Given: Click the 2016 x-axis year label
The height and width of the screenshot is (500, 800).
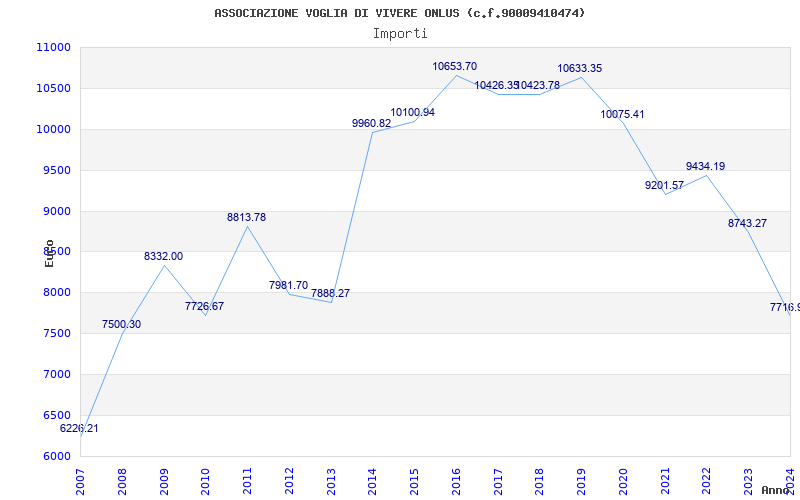Looking at the screenshot, I should [x=457, y=482].
